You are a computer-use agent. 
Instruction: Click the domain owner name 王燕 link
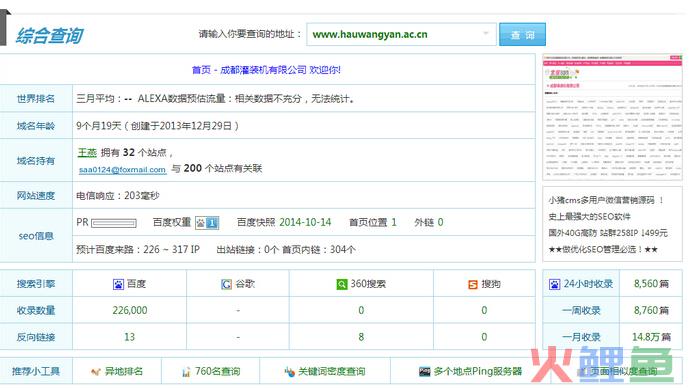[x=87, y=153]
